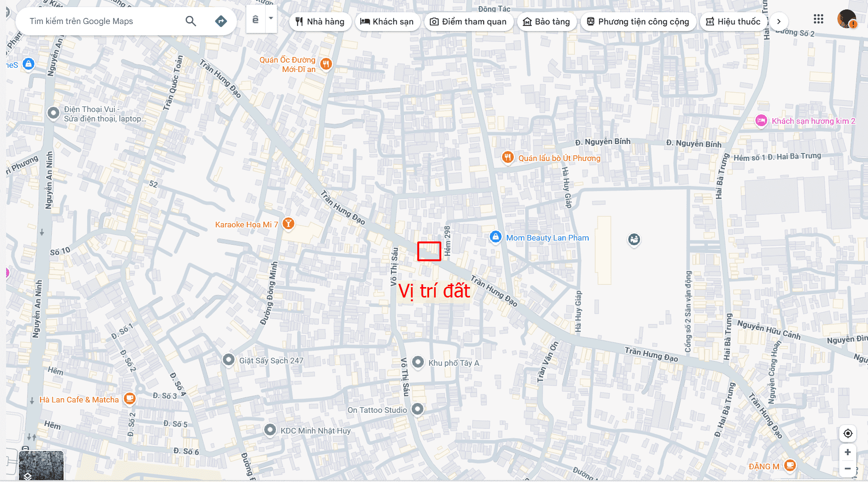Click the Điểm tham quan chip

[x=469, y=22]
